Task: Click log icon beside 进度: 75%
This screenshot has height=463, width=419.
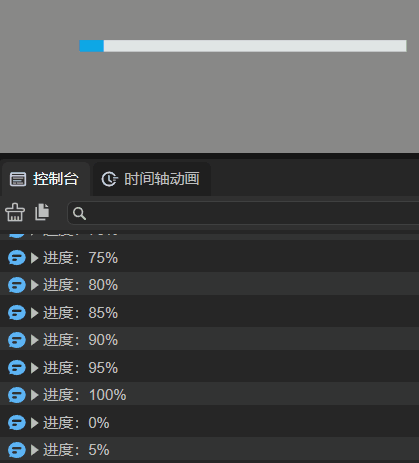Action: click(17, 258)
